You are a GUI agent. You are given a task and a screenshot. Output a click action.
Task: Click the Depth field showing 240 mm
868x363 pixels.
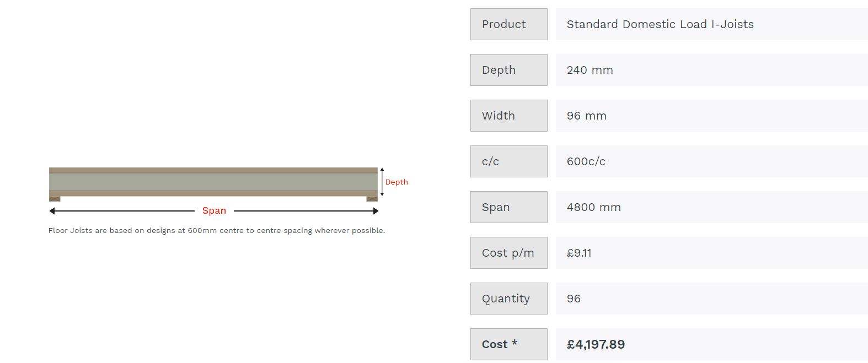click(x=590, y=70)
